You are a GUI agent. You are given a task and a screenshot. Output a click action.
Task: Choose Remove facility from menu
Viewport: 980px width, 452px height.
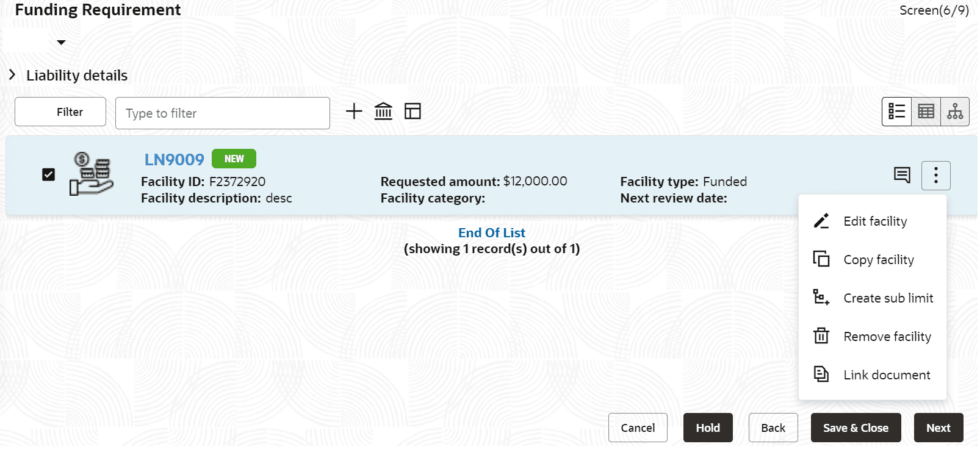887,337
